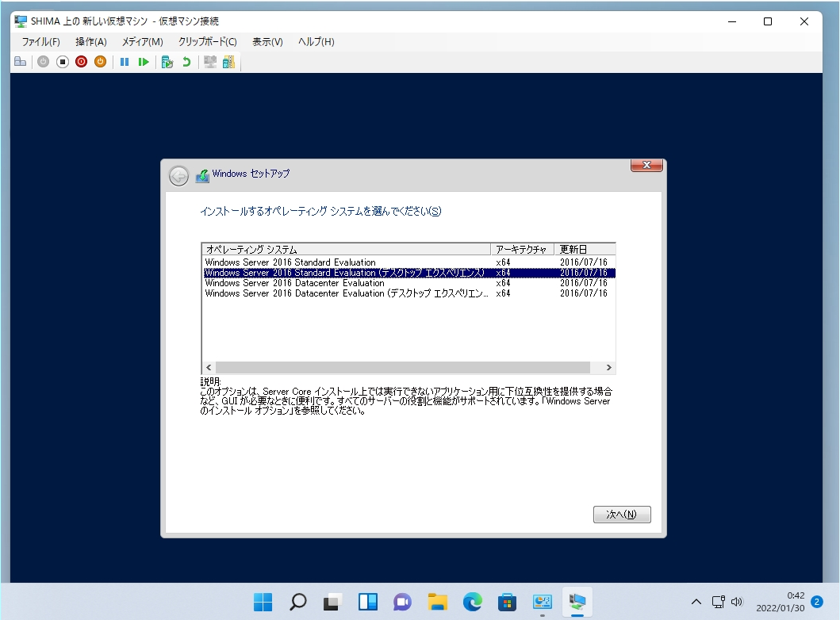
Task: Open notification badge showing 2
Action: click(817, 602)
